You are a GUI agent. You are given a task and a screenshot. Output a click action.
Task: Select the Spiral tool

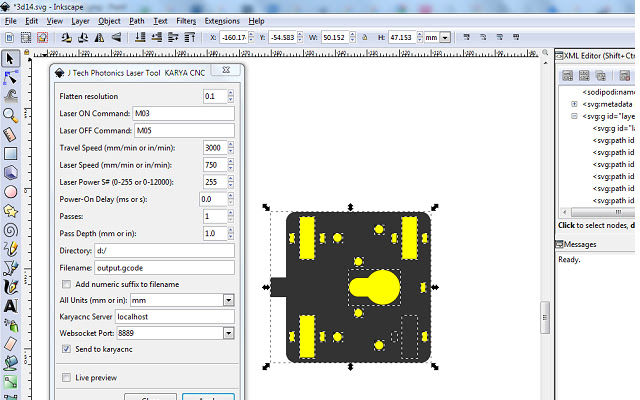[x=10, y=229]
